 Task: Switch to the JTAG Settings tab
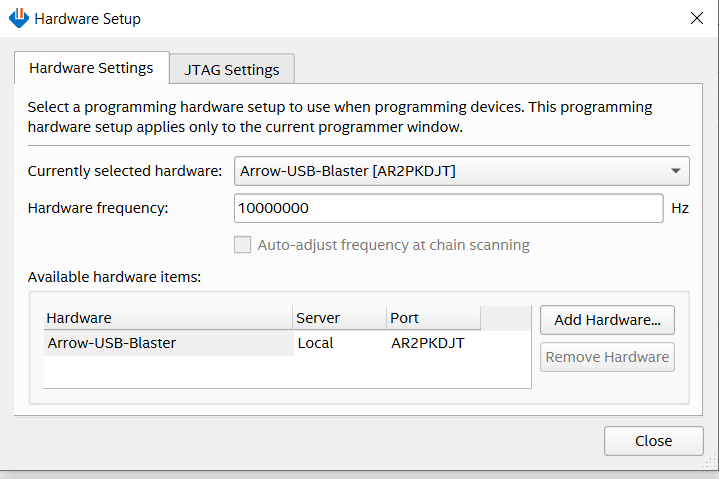click(x=231, y=70)
